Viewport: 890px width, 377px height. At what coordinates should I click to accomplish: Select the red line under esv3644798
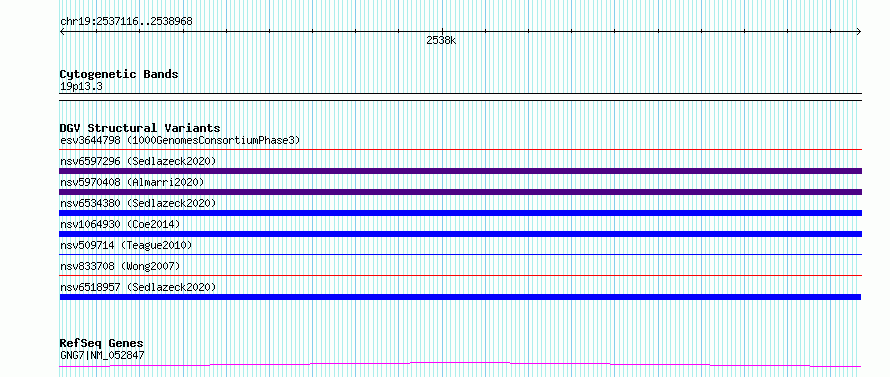[x=460, y=150]
